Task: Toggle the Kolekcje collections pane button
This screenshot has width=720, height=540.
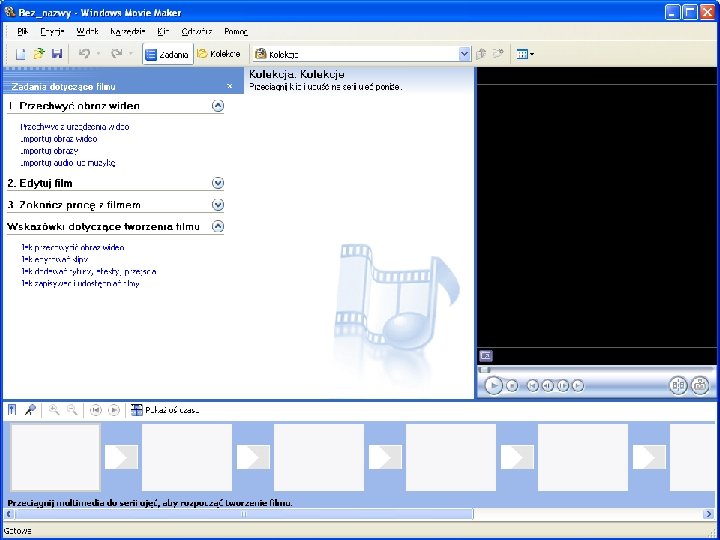Action: click(219, 54)
